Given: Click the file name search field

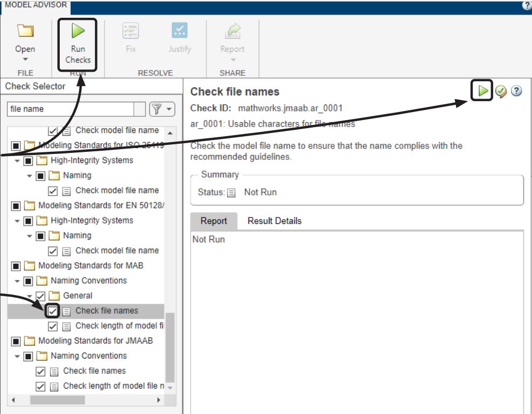Looking at the screenshot, I should click(70, 109).
